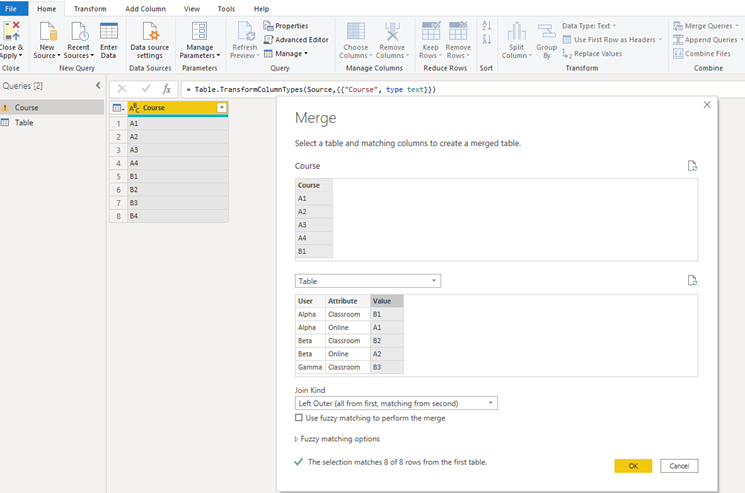Viewport: 745px width, 493px height.
Task: Click Choose Columns icon
Action: (356, 31)
